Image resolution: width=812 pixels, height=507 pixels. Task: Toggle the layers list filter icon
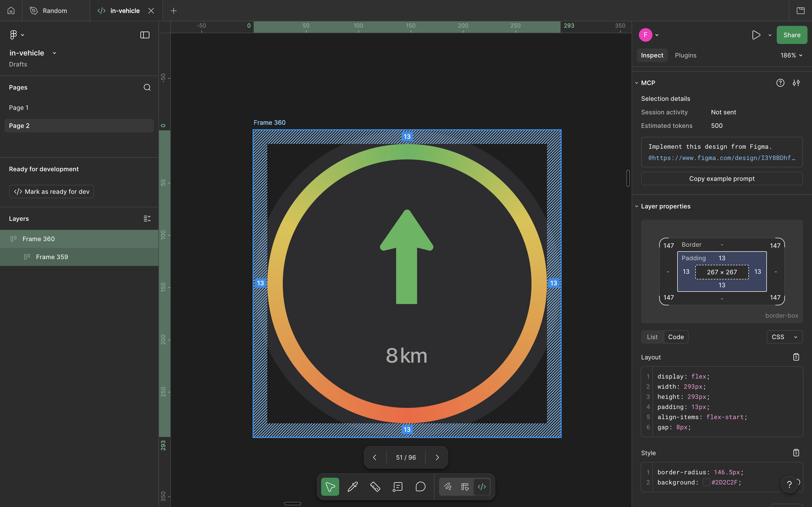[147, 218]
